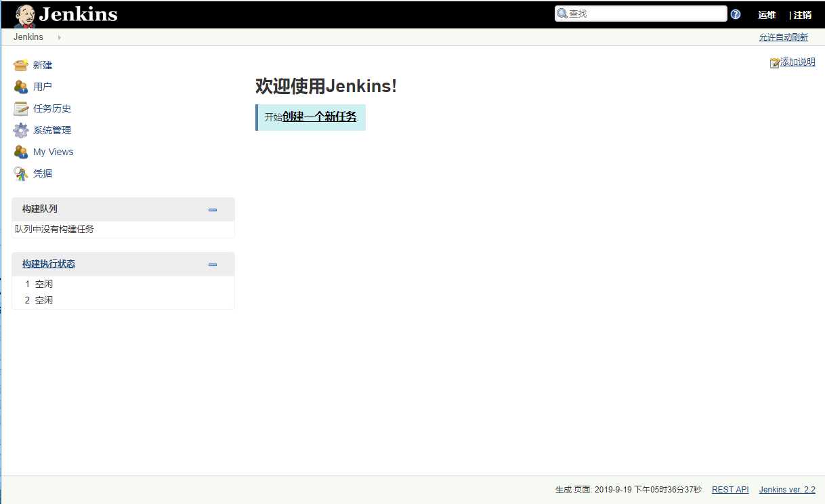Collapse the 构建队列 panel
This screenshot has height=504, width=825.
tap(213, 209)
